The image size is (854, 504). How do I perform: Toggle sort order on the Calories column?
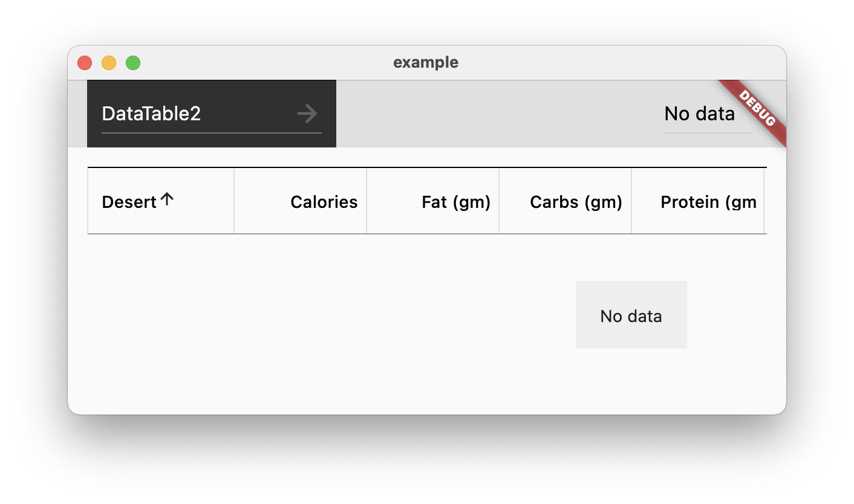(x=324, y=201)
